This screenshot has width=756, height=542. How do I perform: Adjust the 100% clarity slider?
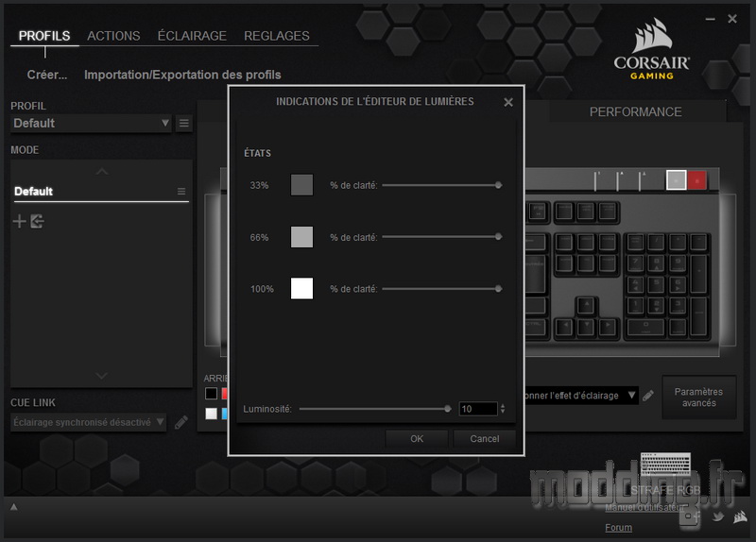(x=442, y=289)
